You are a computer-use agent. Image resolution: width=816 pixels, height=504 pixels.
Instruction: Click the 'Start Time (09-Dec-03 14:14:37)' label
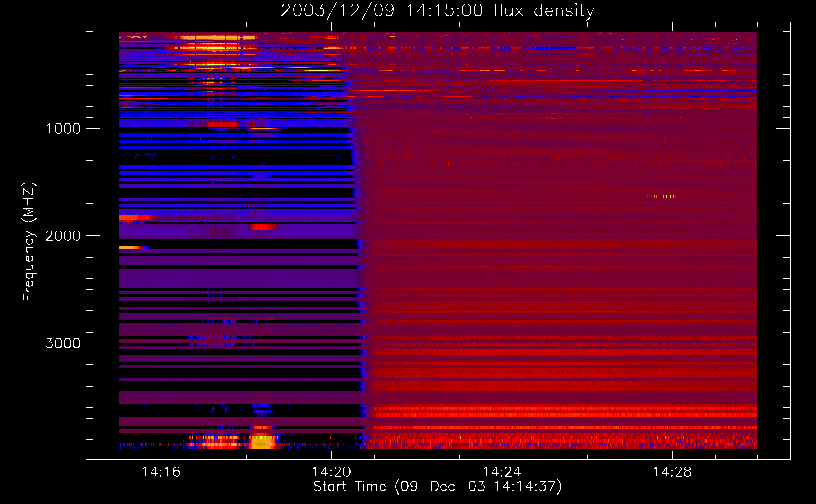(437, 487)
